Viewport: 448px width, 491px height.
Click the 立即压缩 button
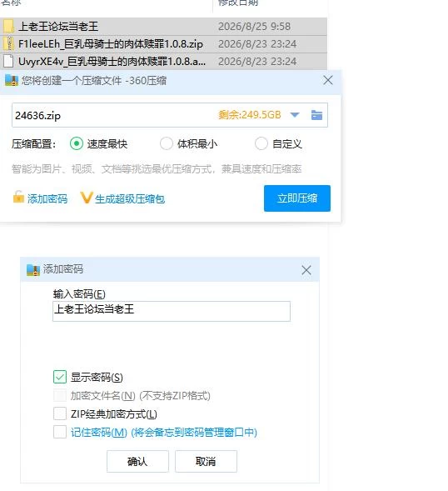[x=297, y=198]
